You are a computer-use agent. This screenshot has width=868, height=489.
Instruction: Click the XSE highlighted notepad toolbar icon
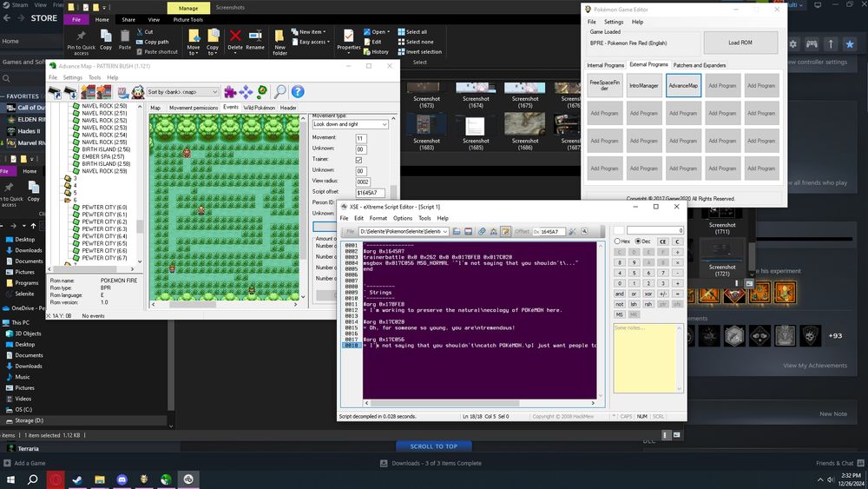505,232
